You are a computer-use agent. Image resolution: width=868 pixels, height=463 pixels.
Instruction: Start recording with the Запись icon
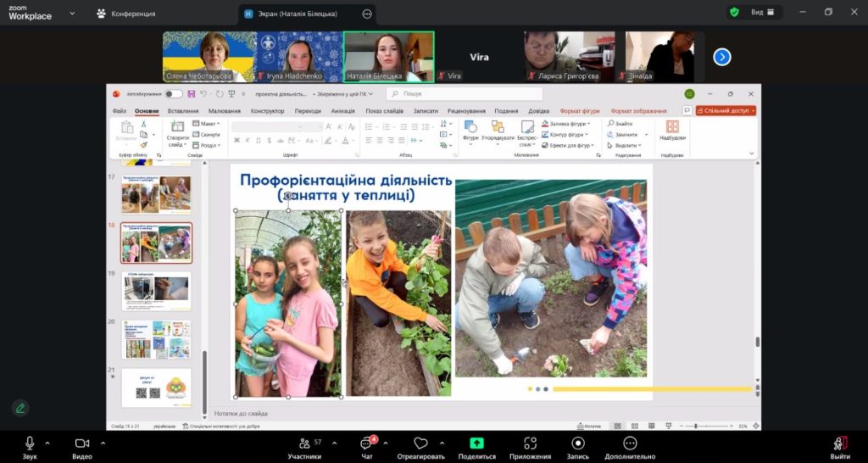tap(578, 443)
